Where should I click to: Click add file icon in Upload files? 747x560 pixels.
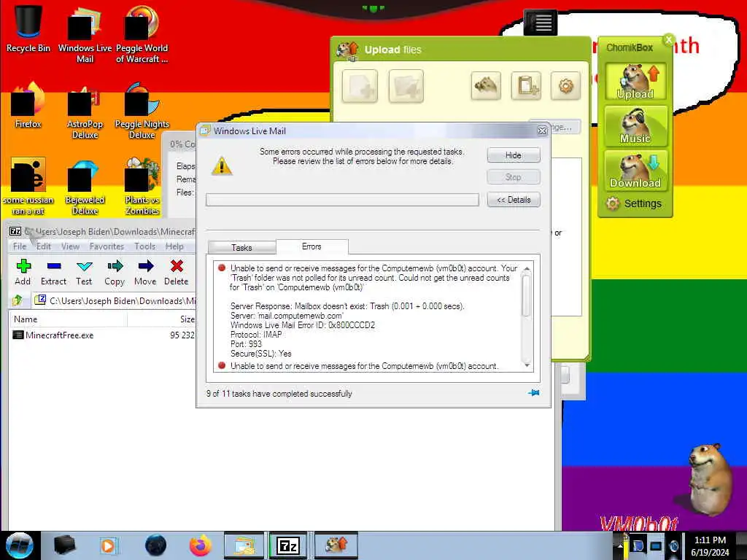[x=360, y=86]
